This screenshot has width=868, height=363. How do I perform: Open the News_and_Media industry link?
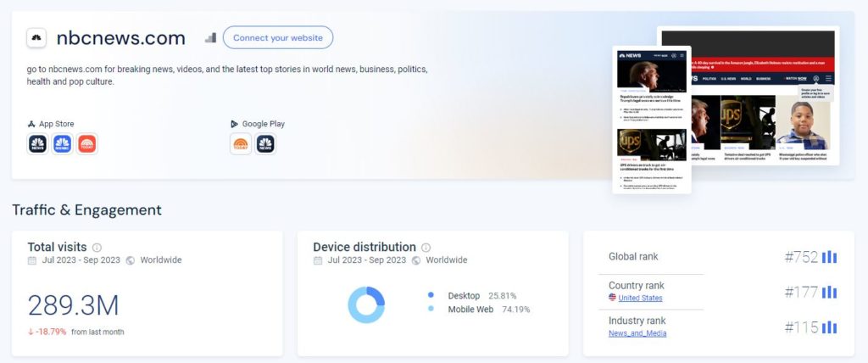pyautogui.click(x=637, y=333)
